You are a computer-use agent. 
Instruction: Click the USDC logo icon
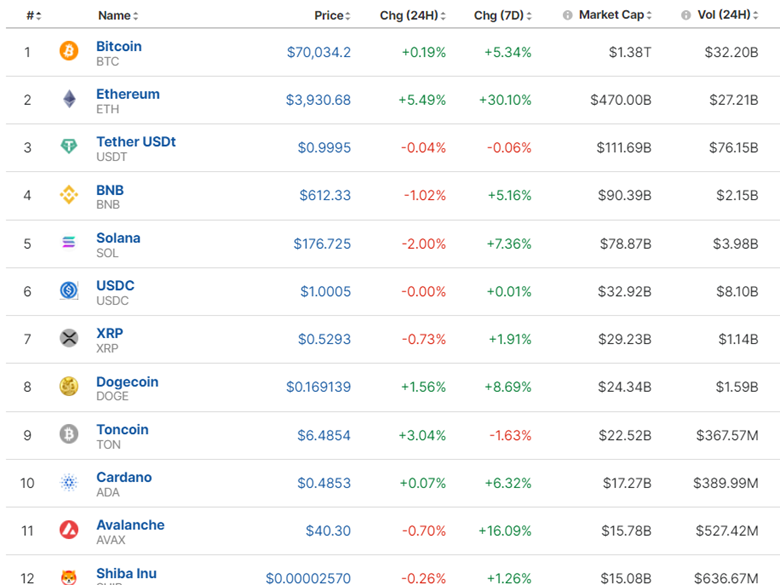(69, 290)
